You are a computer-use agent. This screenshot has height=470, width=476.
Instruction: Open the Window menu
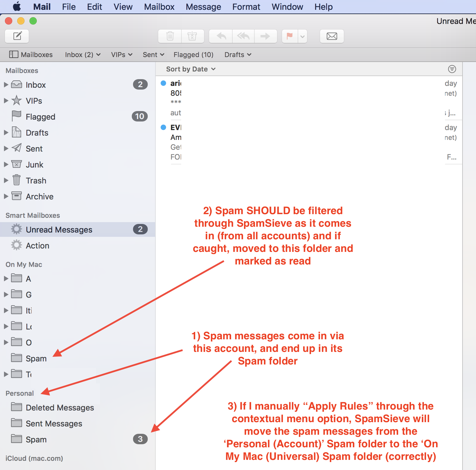[288, 7]
